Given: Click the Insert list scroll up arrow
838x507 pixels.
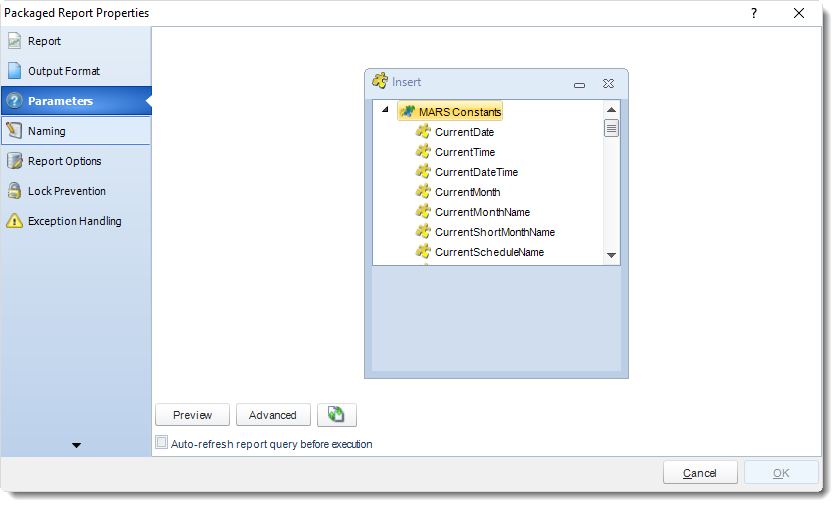Looking at the screenshot, I should [611, 110].
